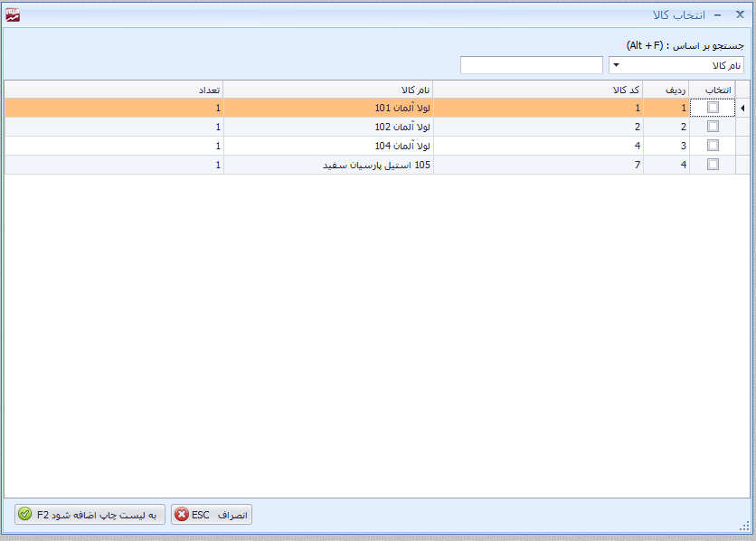Close the انتخاب کالا window

point(740,15)
